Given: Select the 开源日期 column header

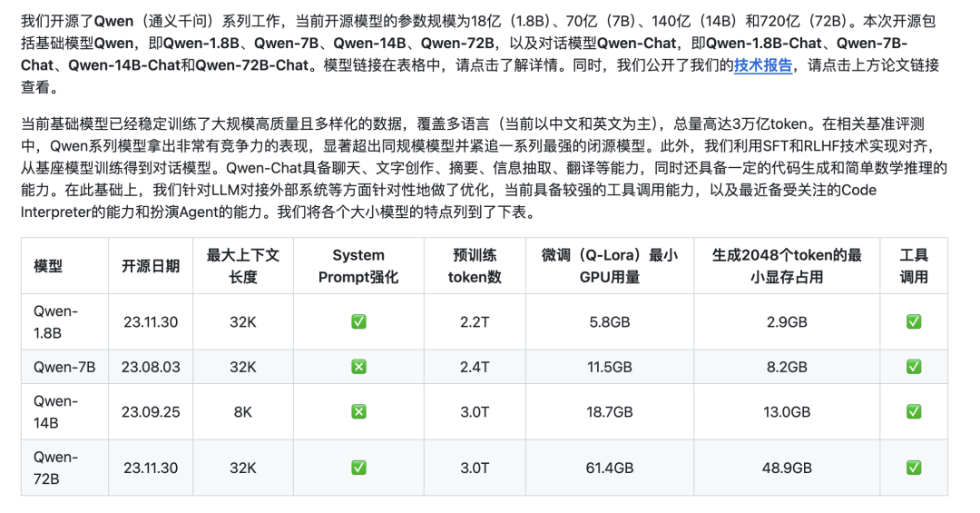Looking at the screenshot, I should [x=151, y=267].
